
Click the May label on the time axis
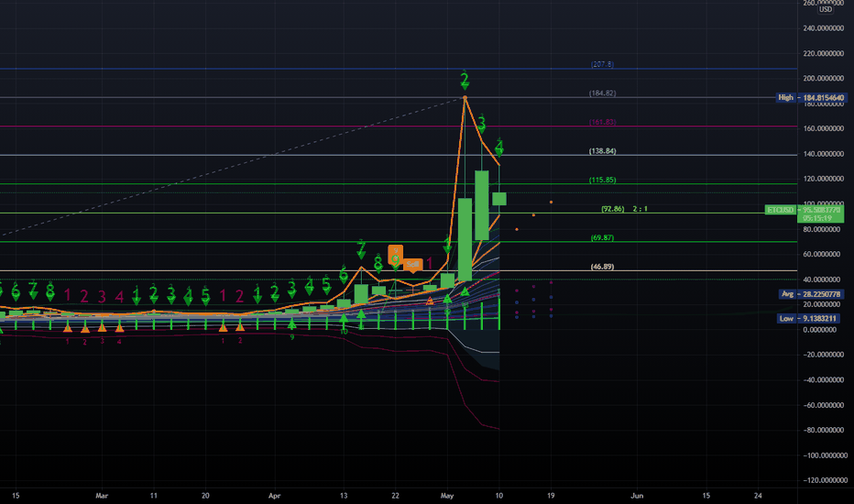(x=447, y=496)
